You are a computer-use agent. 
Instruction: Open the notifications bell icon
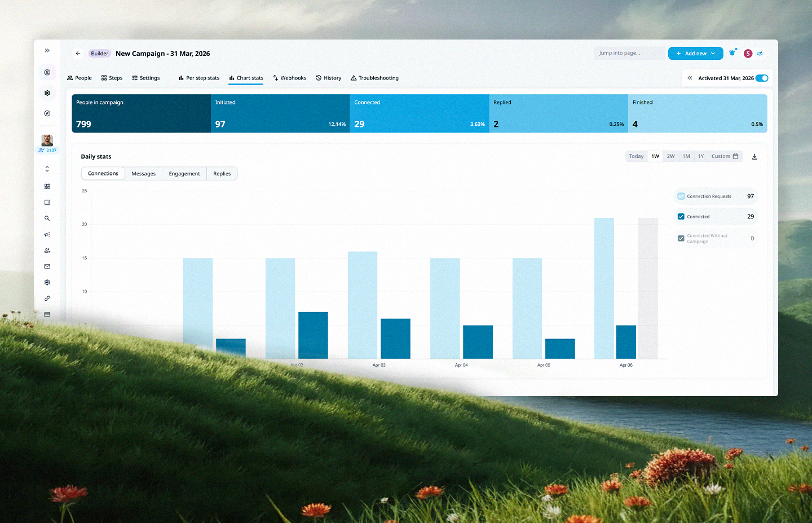[x=732, y=53]
